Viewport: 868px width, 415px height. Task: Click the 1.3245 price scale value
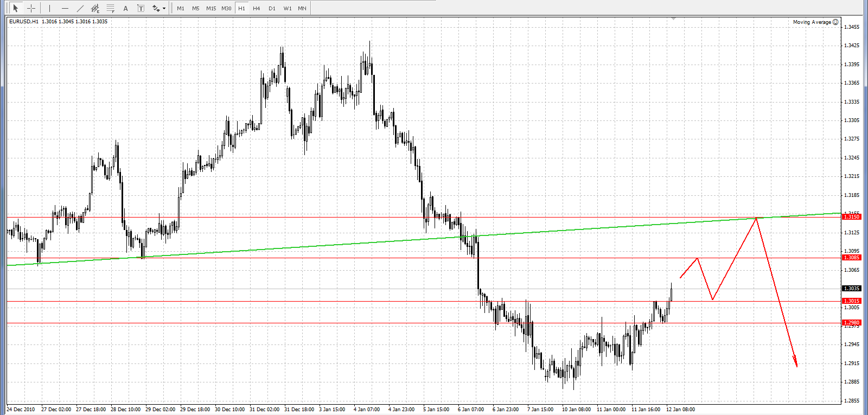click(x=852, y=158)
